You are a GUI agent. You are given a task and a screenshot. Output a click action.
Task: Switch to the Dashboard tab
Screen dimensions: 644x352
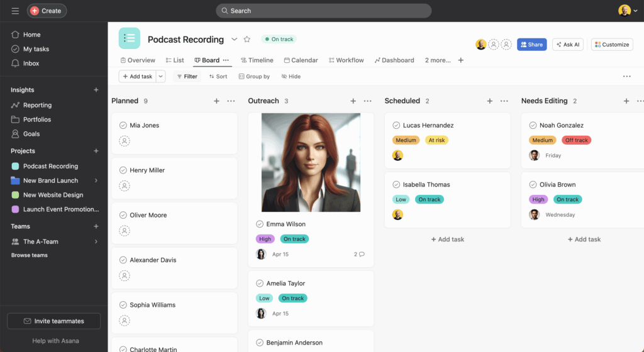[x=394, y=60]
